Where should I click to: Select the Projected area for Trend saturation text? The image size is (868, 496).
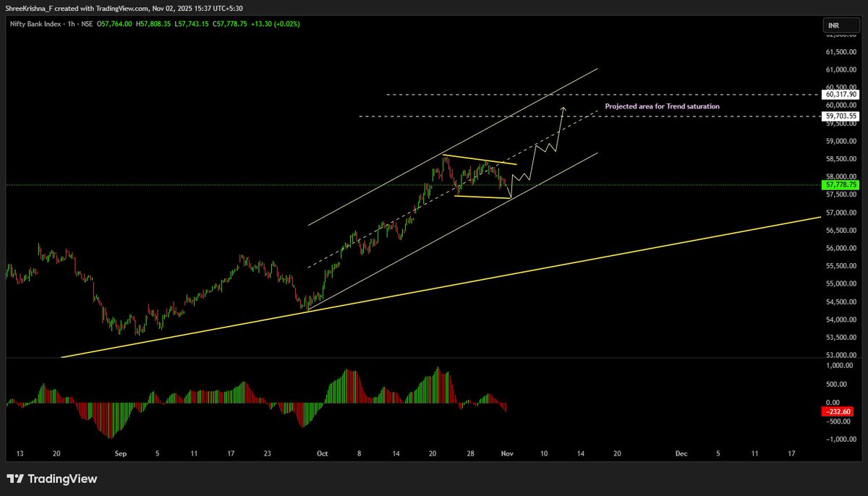tap(663, 106)
